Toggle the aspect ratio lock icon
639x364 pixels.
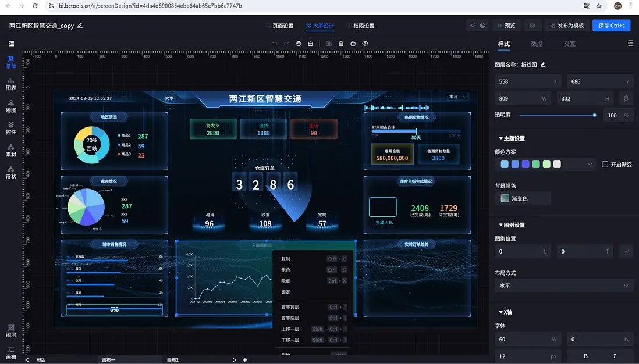[626, 98]
